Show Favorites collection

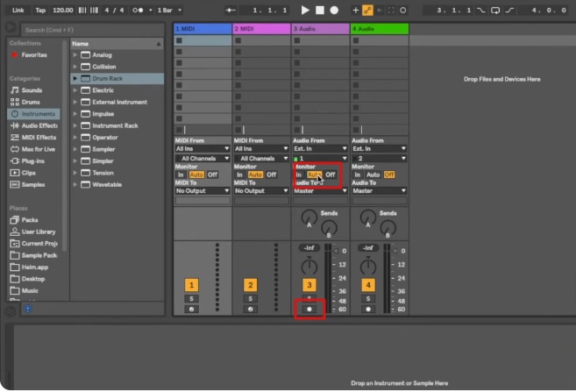(30, 55)
